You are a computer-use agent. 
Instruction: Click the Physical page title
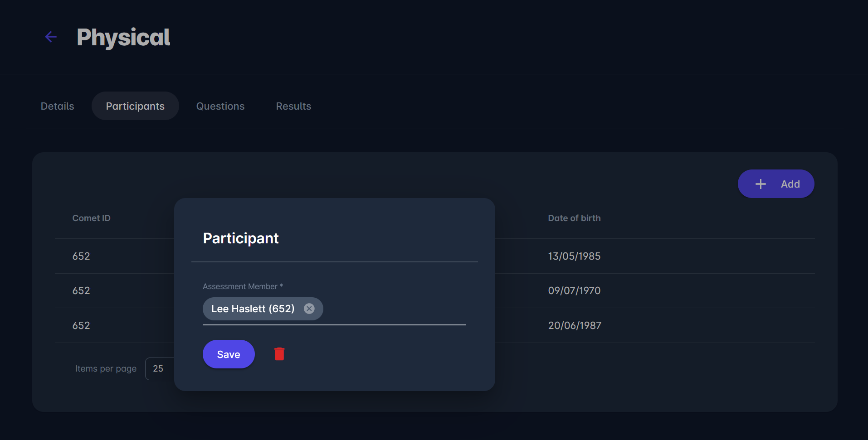123,37
